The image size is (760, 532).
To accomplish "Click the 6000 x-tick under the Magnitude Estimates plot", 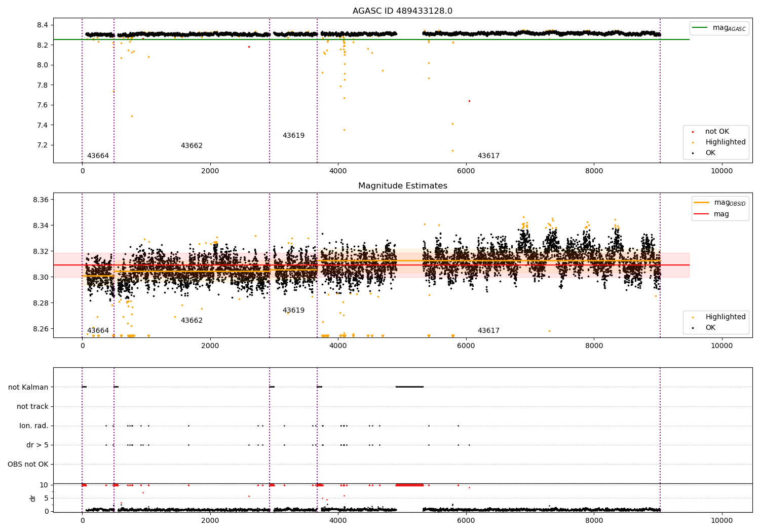I will point(466,346).
